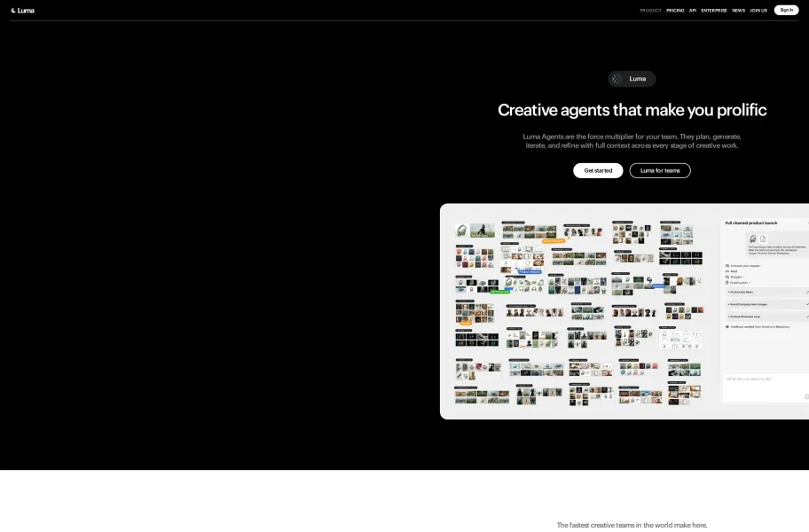The width and height of the screenshot is (809, 532).
Task: Click the Creating plan step icon
Action: point(727,283)
